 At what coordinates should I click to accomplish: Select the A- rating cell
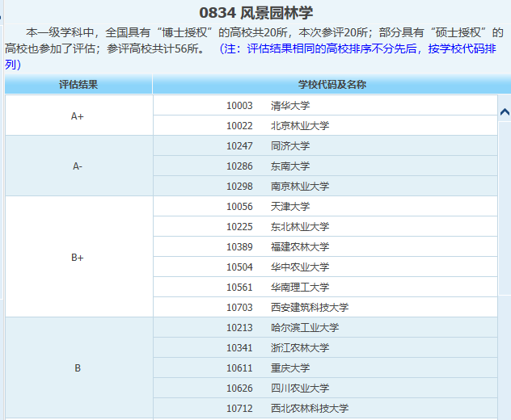(x=78, y=166)
